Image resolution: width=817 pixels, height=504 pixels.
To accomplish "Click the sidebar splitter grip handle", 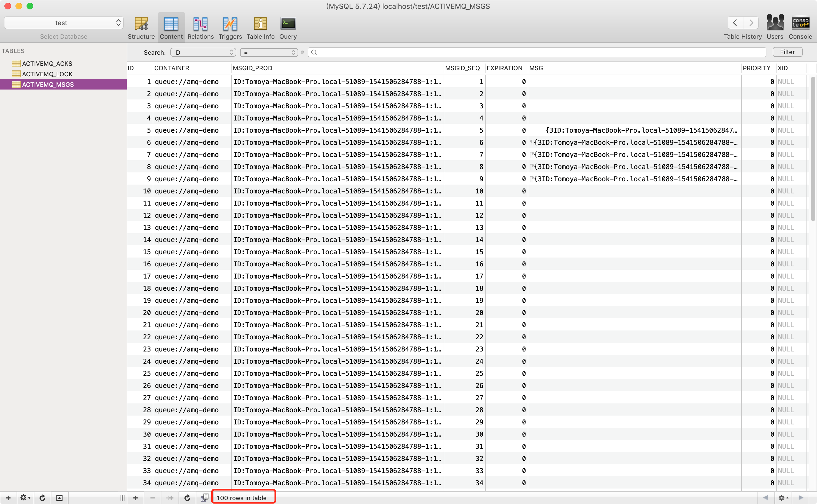I will coord(123,498).
